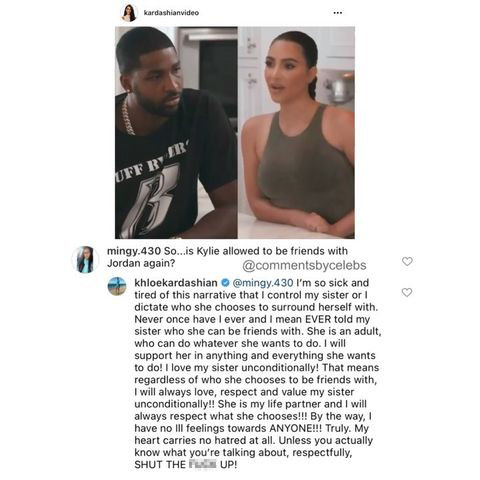Open khloekardashian's small profile avatar

pos(117,286)
